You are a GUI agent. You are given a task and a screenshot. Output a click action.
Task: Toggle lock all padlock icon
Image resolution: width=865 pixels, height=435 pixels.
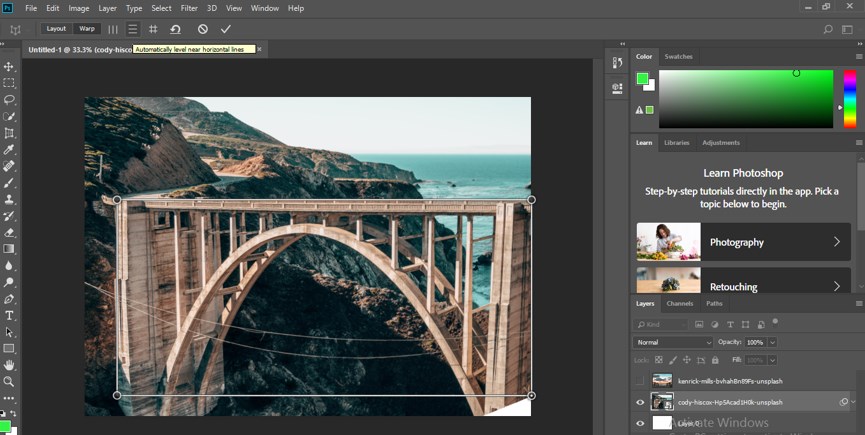(715, 360)
